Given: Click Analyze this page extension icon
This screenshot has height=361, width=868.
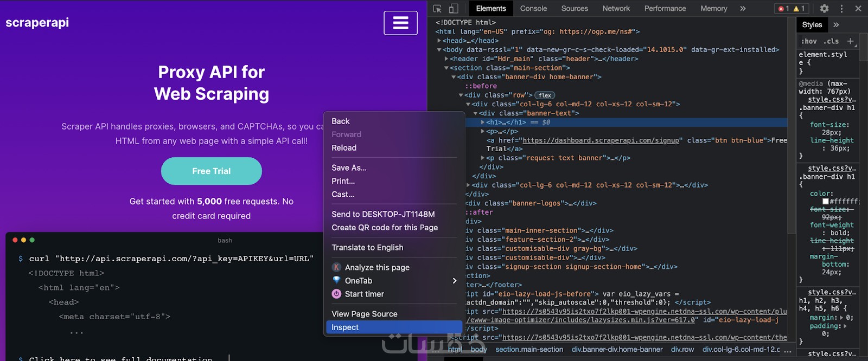Looking at the screenshot, I should 336,267.
